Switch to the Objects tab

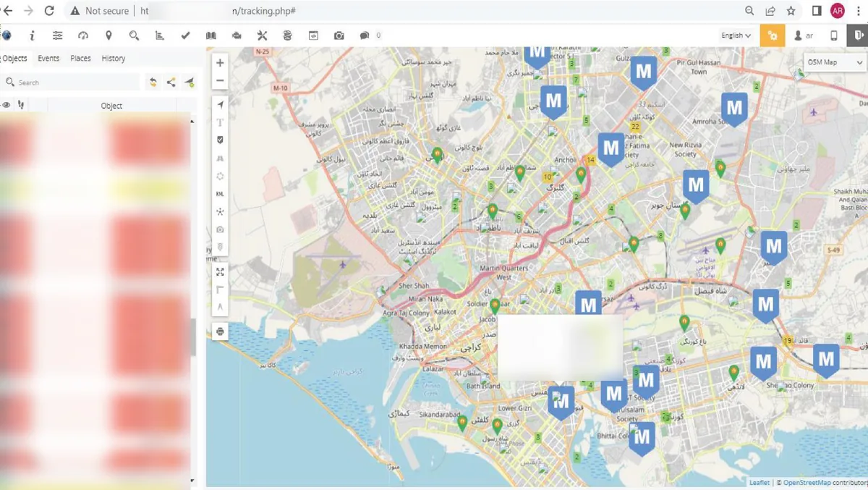pos(14,59)
